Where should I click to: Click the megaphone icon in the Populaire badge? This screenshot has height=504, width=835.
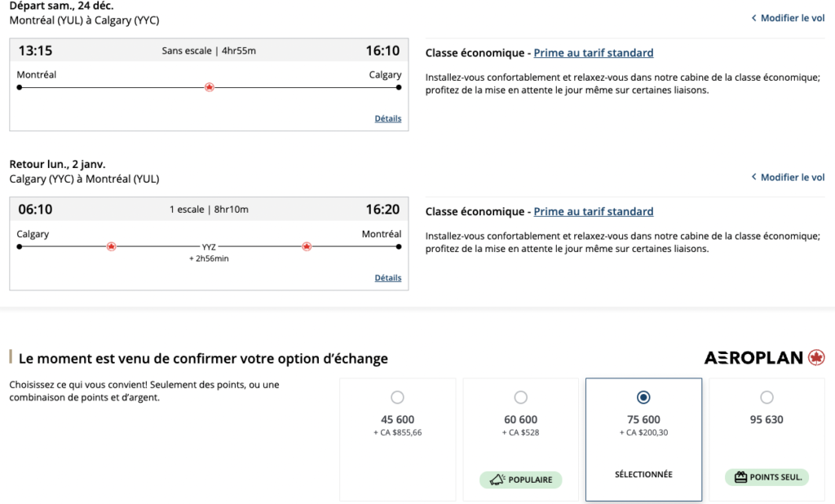click(x=497, y=480)
